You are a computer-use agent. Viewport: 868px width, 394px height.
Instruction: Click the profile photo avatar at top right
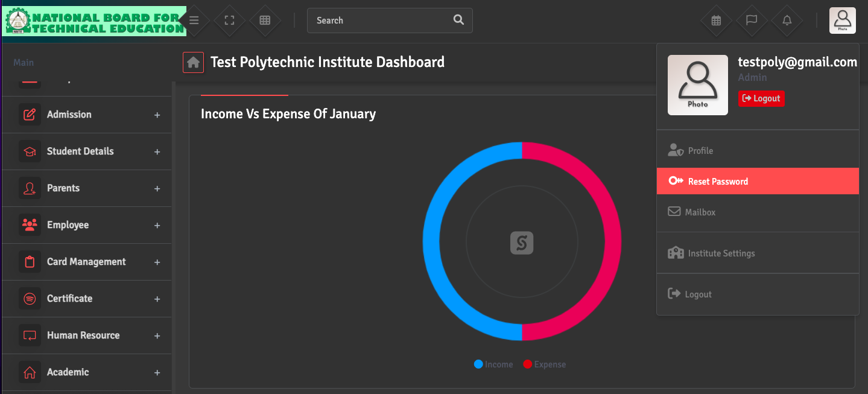(x=842, y=21)
